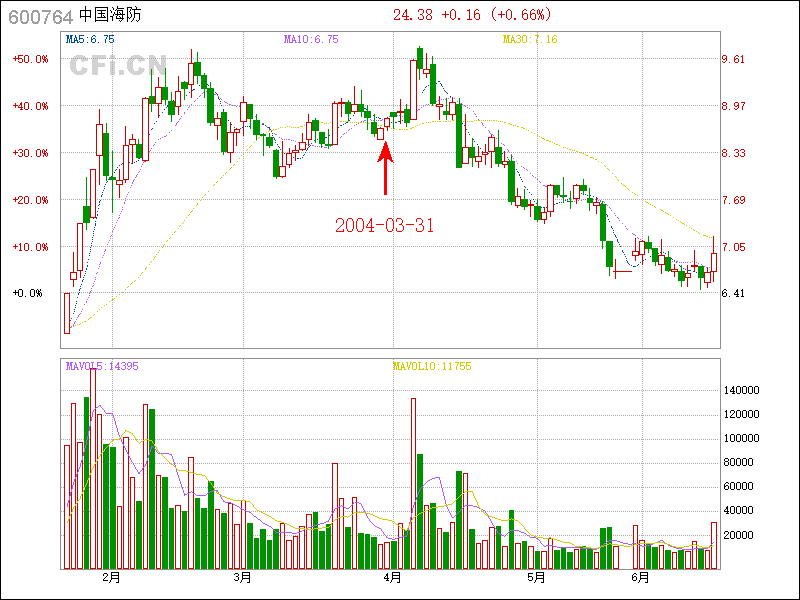Select the 2004-03-31 date annotation
800x600 pixels.
pyautogui.click(x=384, y=225)
